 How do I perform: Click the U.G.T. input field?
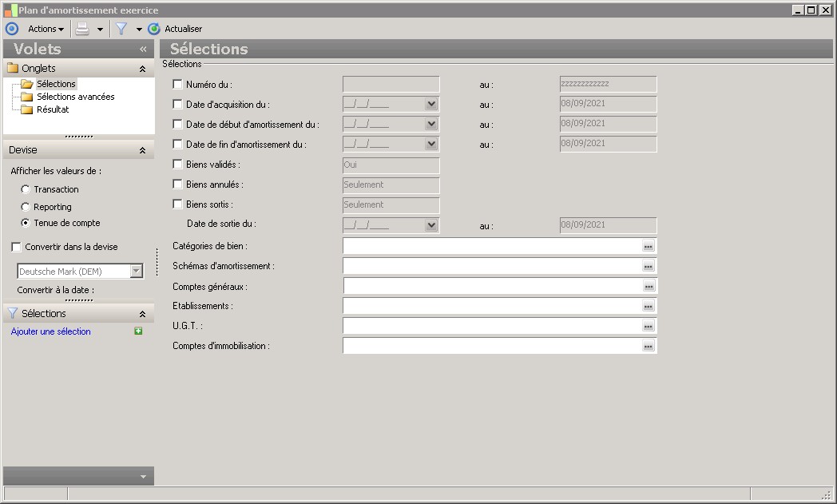492,326
